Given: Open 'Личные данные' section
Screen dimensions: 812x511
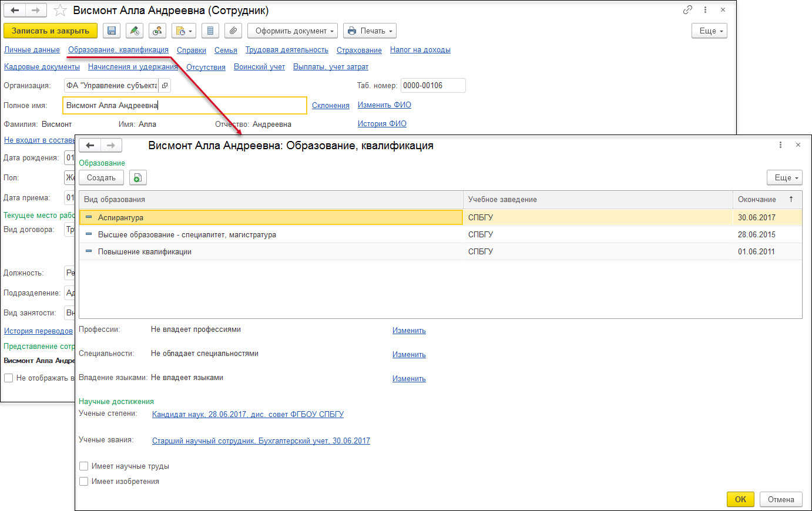Looking at the screenshot, I should tap(32, 50).
